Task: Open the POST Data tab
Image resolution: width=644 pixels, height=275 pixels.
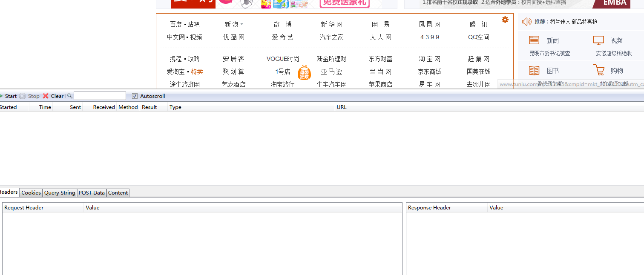Action: coord(92,193)
